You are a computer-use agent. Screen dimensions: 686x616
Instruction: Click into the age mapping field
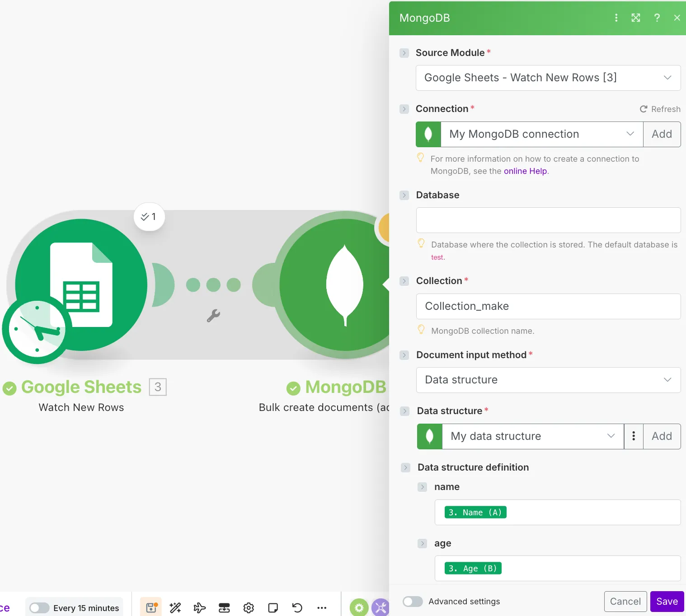click(558, 568)
